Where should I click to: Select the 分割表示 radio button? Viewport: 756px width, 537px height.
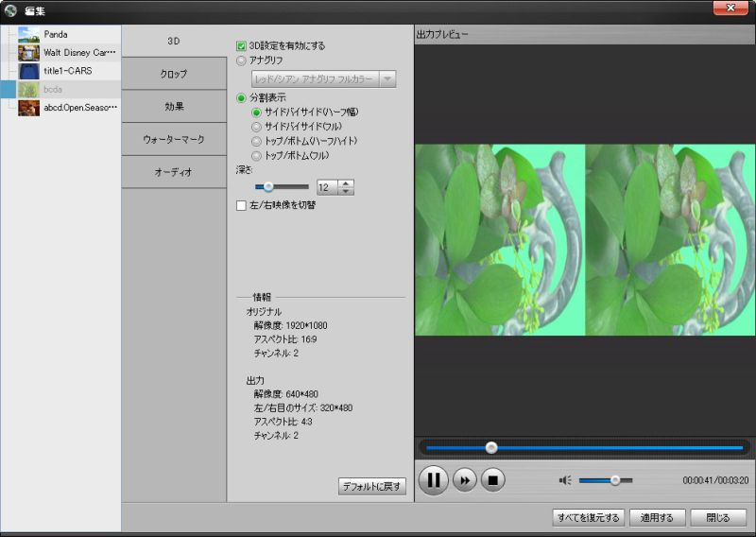(x=241, y=98)
